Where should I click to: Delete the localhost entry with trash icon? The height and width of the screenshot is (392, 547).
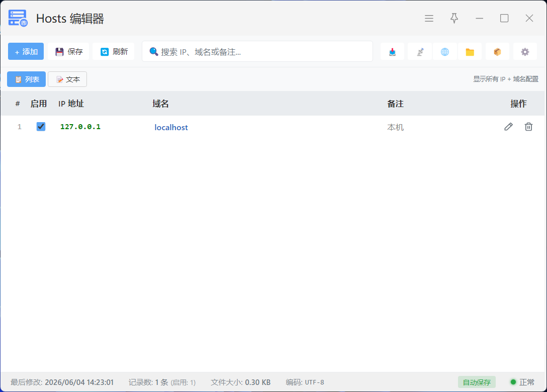528,127
